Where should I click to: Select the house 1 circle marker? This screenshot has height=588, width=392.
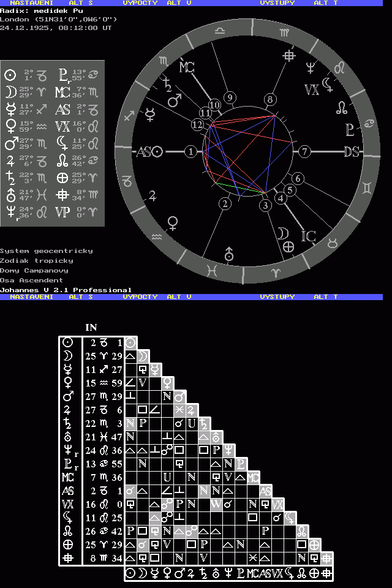pos(192,151)
